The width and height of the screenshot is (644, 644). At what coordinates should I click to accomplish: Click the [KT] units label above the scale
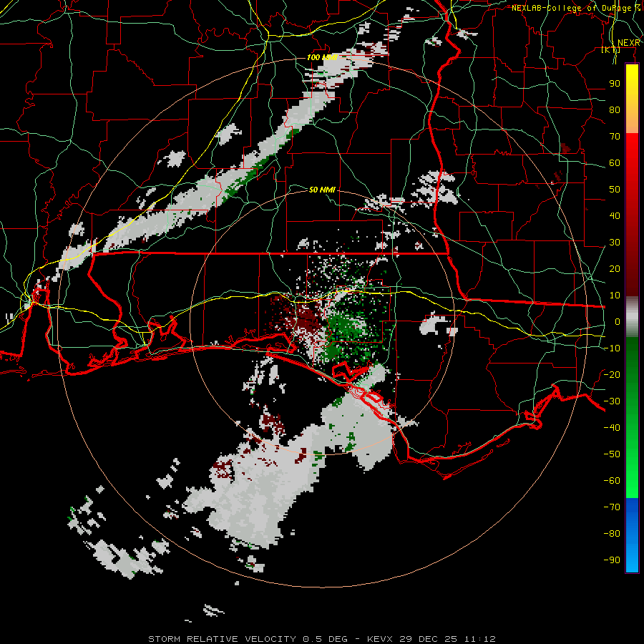(x=611, y=50)
